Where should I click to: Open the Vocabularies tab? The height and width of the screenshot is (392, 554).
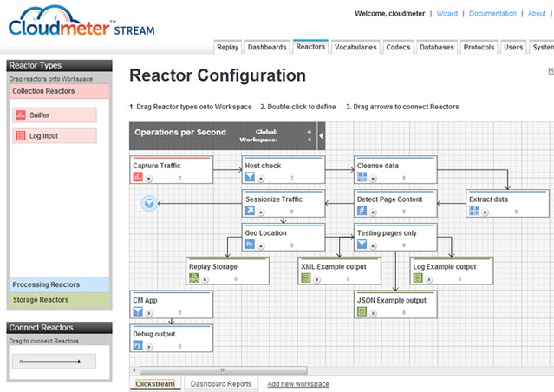[355, 47]
